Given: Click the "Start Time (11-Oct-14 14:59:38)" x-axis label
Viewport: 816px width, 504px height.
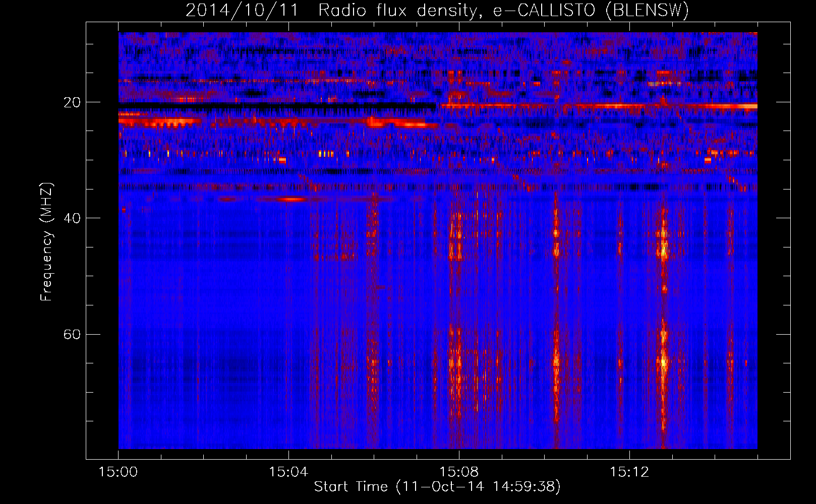Looking at the screenshot, I should [x=437, y=487].
